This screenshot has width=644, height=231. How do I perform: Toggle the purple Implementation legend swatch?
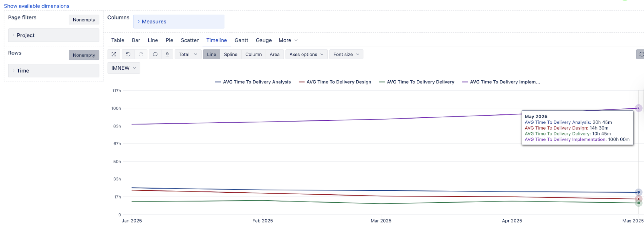click(465, 82)
